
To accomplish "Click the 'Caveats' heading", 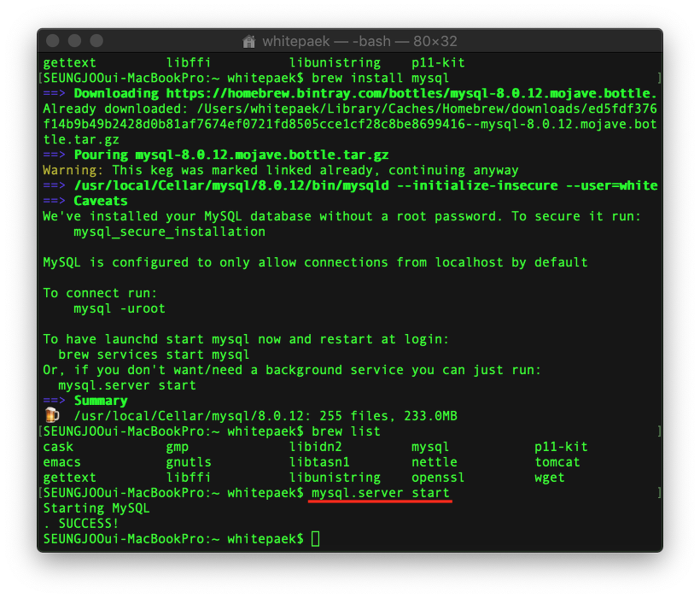I will click(101, 201).
